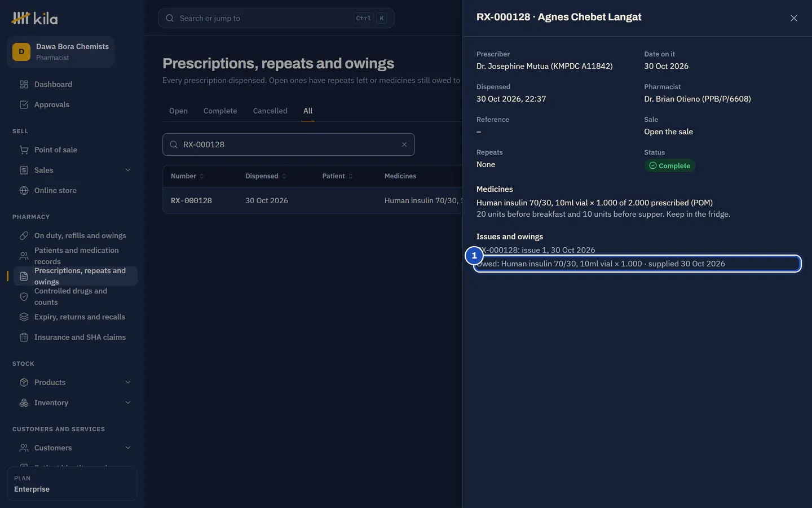Expand the Products submenu

[128, 382]
